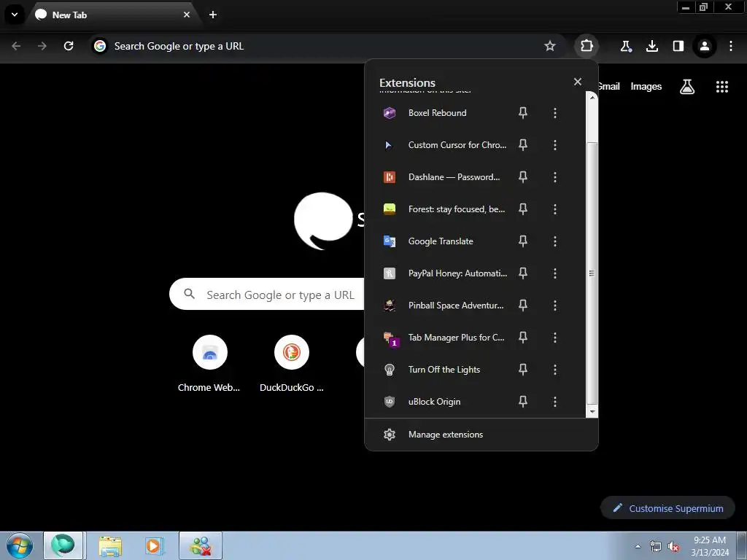Click the Google Translate extension icon
Viewport: 747px width, 560px height.
pyautogui.click(x=390, y=241)
